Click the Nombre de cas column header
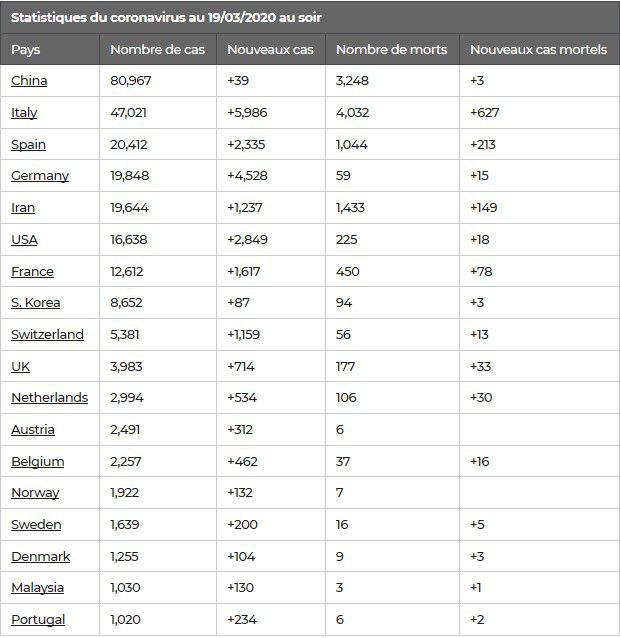This screenshot has height=638, width=620. [x=157, y=50]
